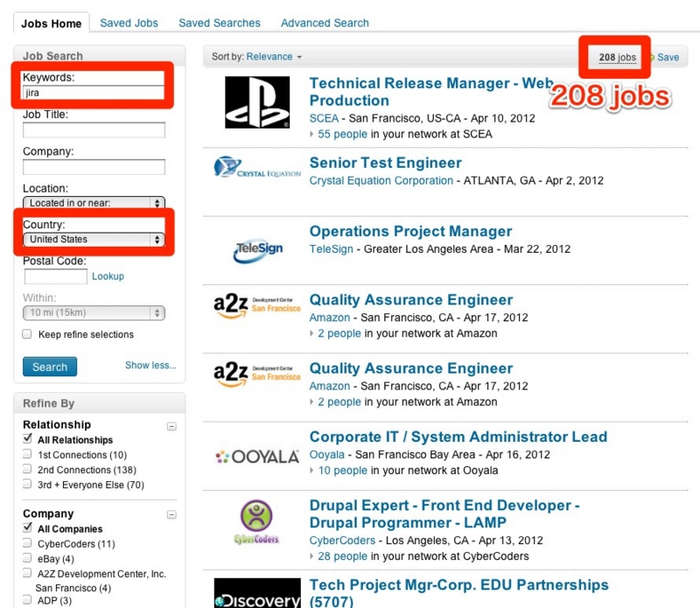Check eBay (4) company filter
The image size is (700, 608).
27,557
